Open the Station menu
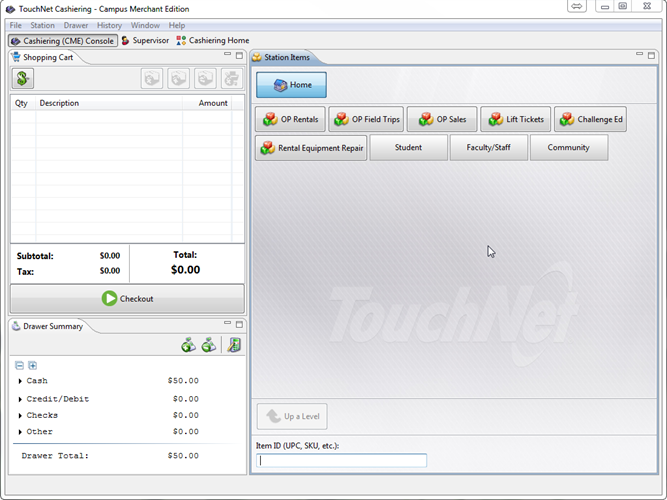Screen dimensions: 667x500 click(x=42, y=25)
